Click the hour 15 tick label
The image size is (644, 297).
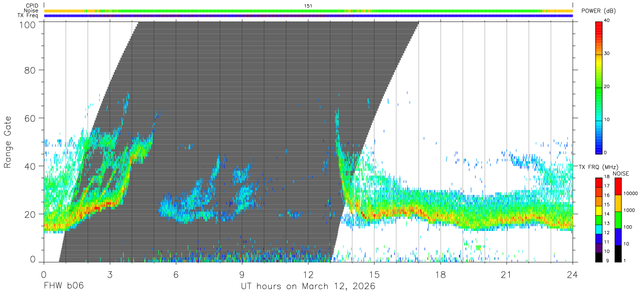(374, 274)
